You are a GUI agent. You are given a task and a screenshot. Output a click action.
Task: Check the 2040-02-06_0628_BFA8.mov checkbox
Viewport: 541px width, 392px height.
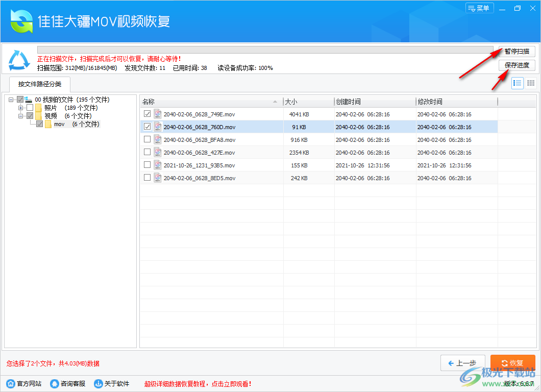(147, 139)
